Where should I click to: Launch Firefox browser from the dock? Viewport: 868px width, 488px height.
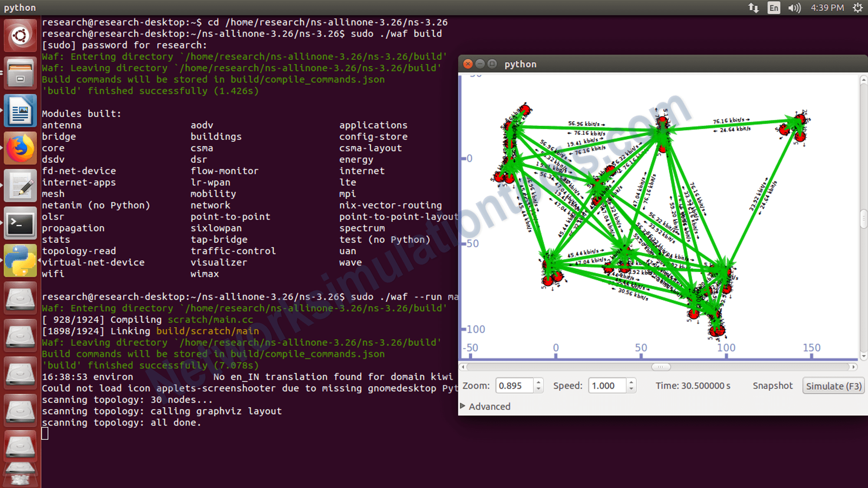tap(20, 148)
